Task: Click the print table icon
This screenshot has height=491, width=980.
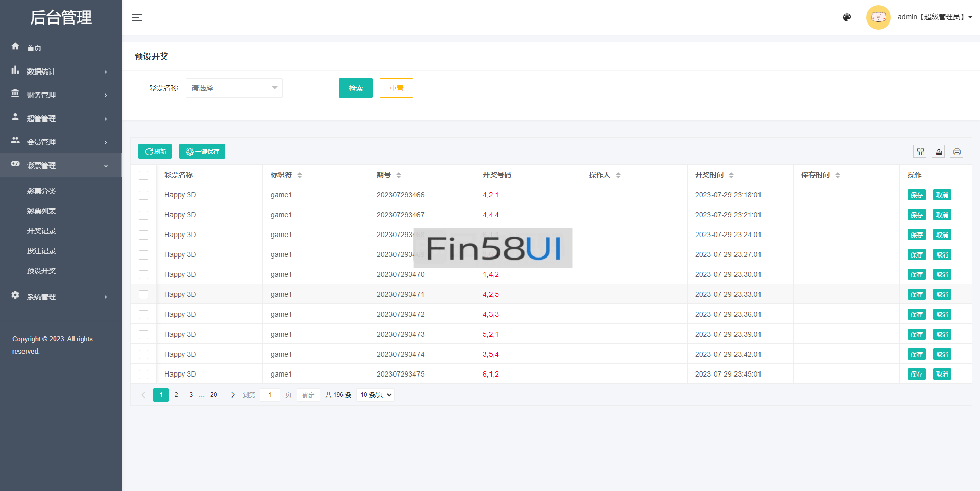Action: [957, 152]
